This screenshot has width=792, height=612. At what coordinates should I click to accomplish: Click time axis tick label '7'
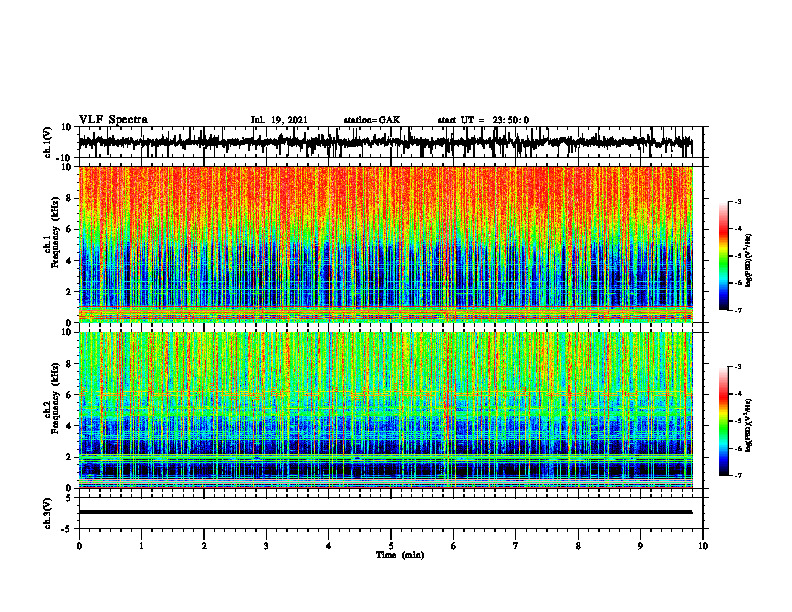(516, 546)
